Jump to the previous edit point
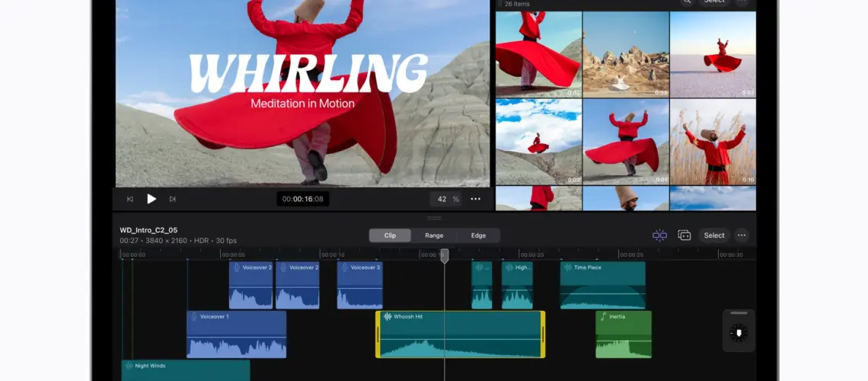Image resolution: width=868 pixels, height=381 pixels. 130,199
